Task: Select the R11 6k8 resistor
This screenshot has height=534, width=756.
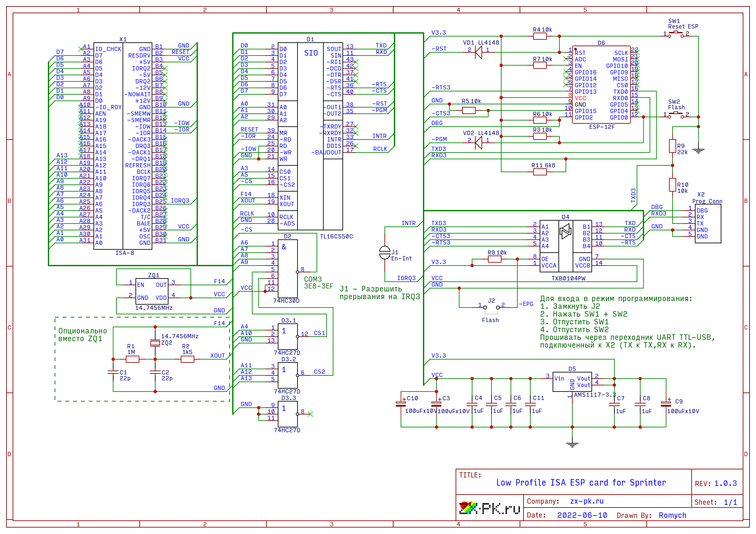Action: [x=540, y=172]
